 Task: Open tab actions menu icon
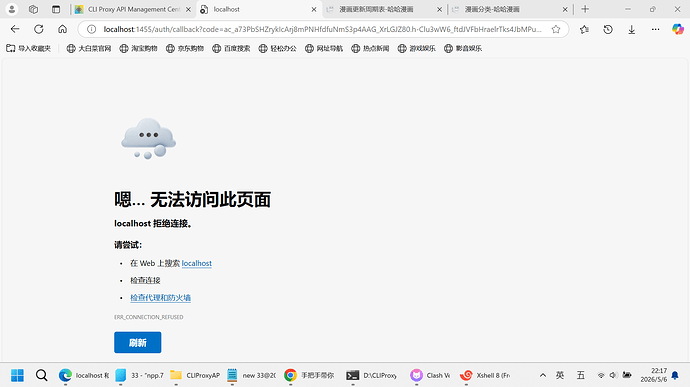56,9
